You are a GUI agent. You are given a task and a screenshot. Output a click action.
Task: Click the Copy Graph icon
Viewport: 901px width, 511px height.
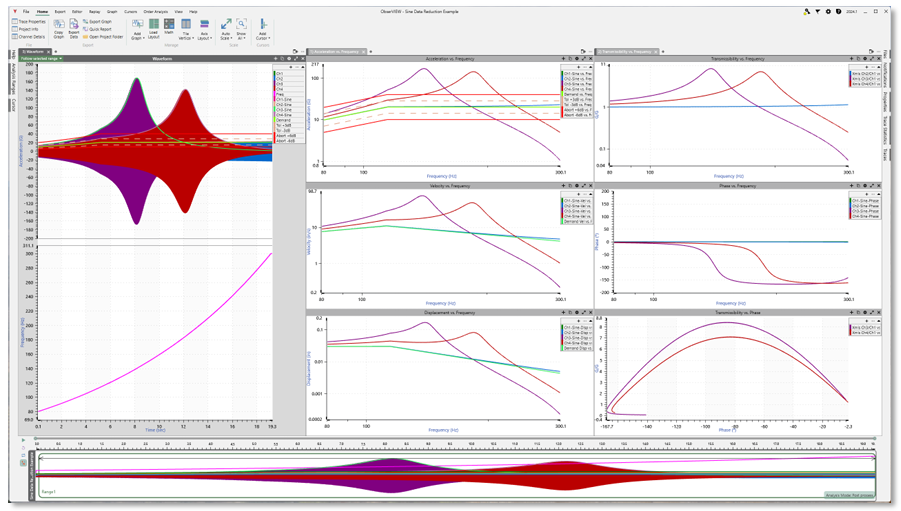click(x=59, y=28)
